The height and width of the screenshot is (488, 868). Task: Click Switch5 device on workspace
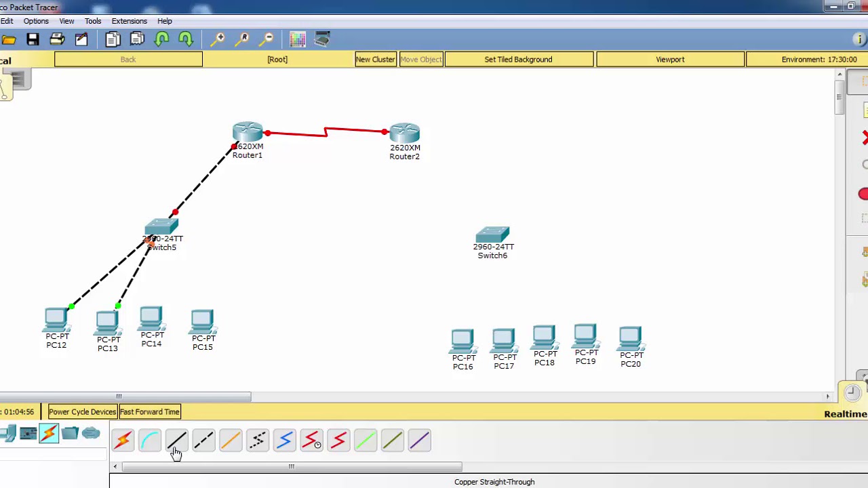click(x=161, y=228)
